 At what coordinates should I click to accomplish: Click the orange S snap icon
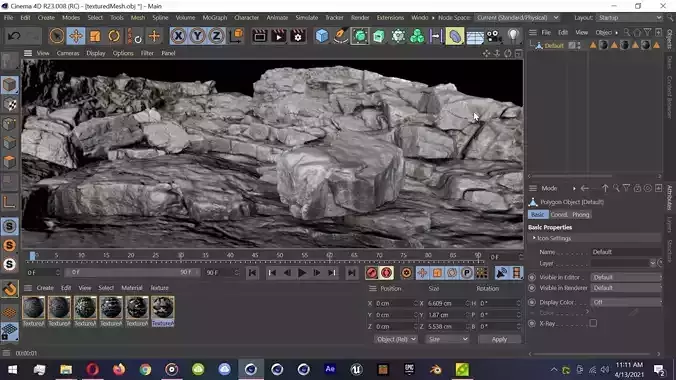click(x=9, y=245)
